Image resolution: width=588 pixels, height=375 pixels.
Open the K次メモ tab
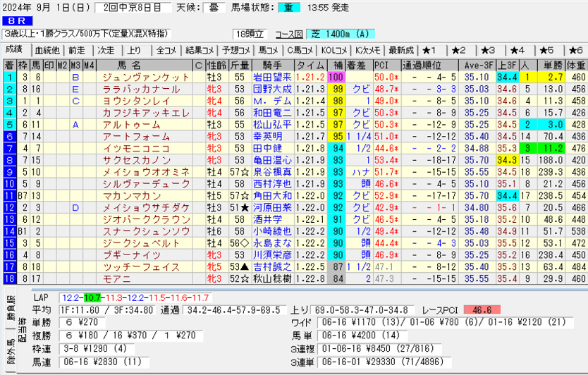coord(367,50)
